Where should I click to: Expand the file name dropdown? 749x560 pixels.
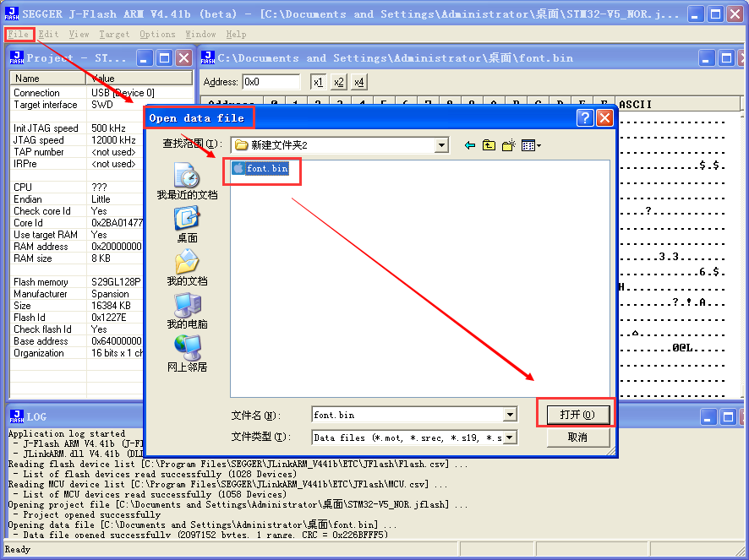(509, 415)
